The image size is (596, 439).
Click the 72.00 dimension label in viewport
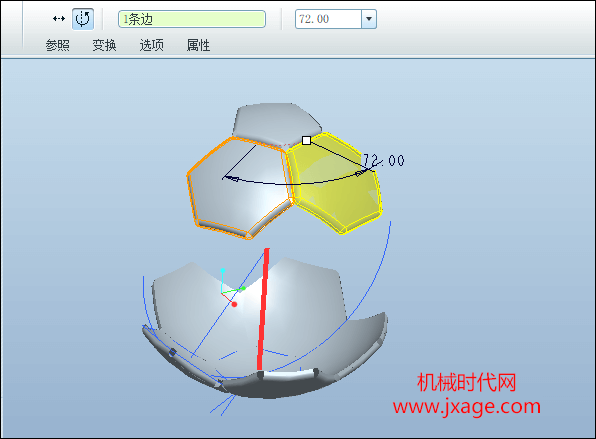coord(384,160)
